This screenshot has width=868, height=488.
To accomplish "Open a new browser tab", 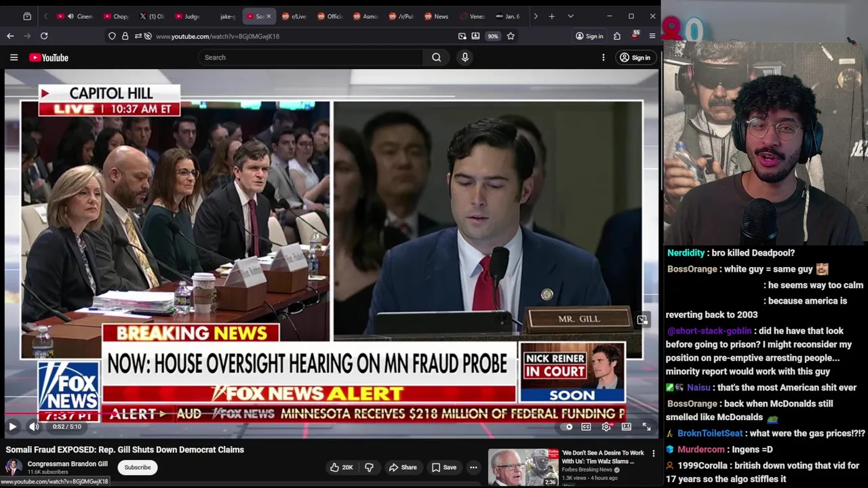I will 552,16.
